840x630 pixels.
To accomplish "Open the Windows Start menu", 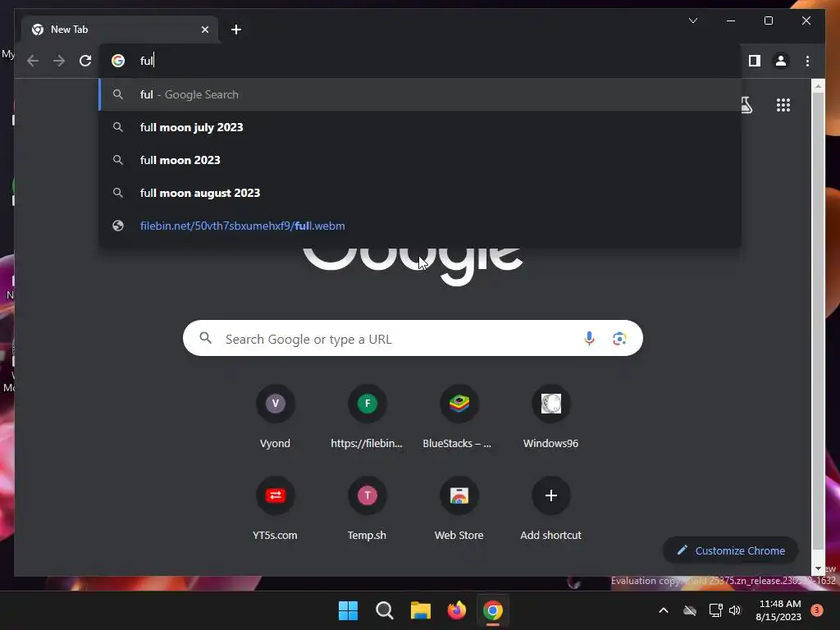I will click(x=348, y=610).
